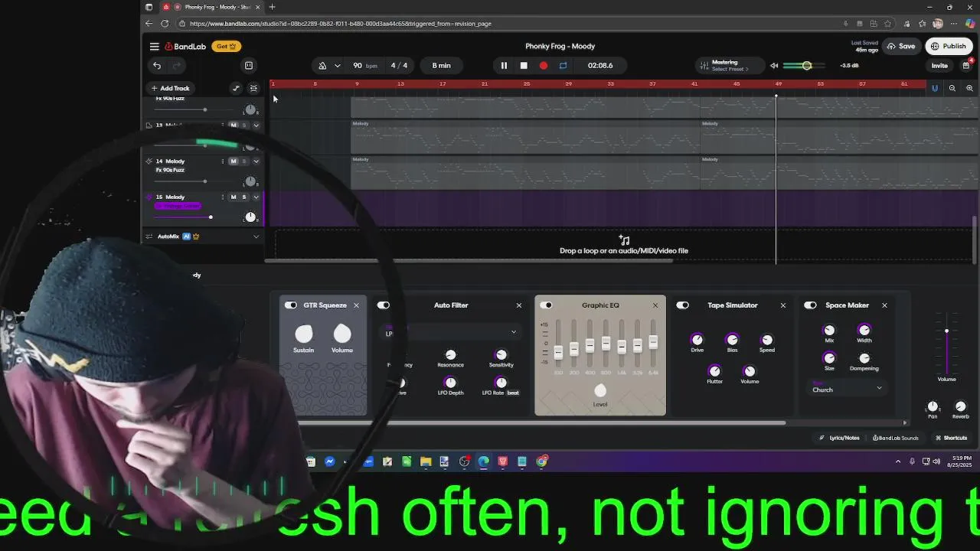Toggle the Auto Filter effect power switch
Screen dimensions: 980x551
coord(384,305)
